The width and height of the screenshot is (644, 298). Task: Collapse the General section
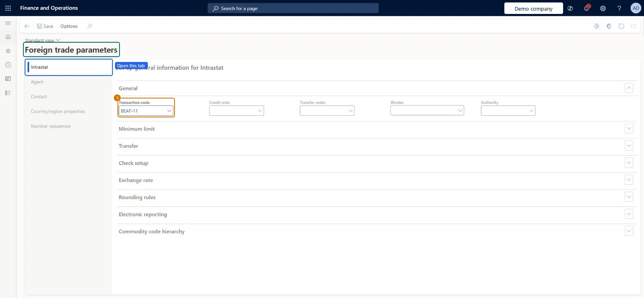[x=629, y=88]
